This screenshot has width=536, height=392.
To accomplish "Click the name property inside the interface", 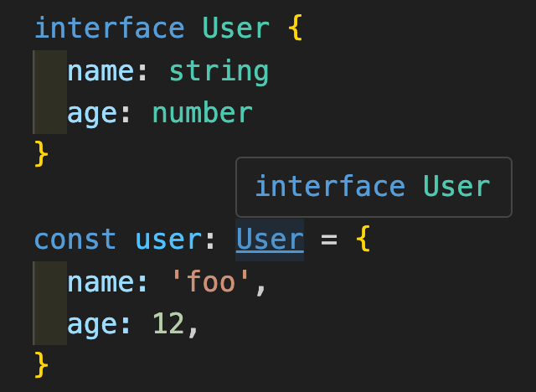I will (x=100, y=71).
